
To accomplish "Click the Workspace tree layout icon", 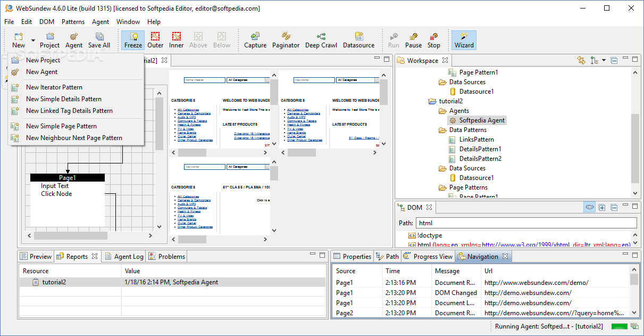I will [x=594, y=61].
